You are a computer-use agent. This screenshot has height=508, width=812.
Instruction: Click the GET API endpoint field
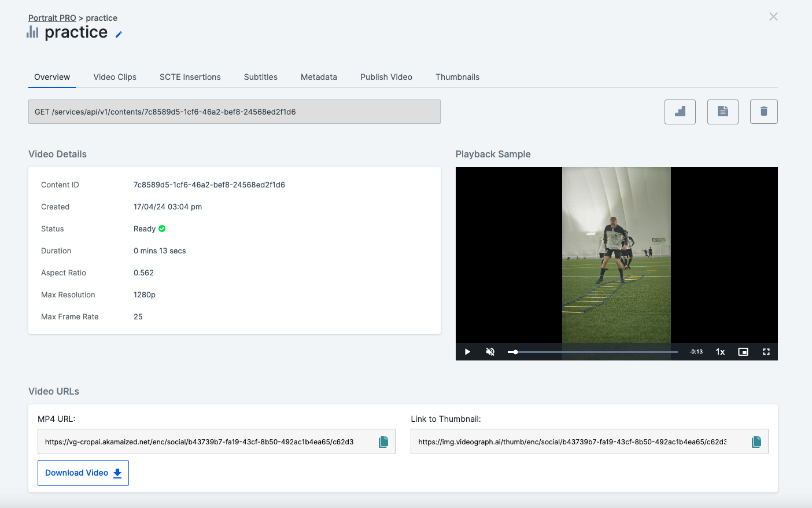point(234,112)
